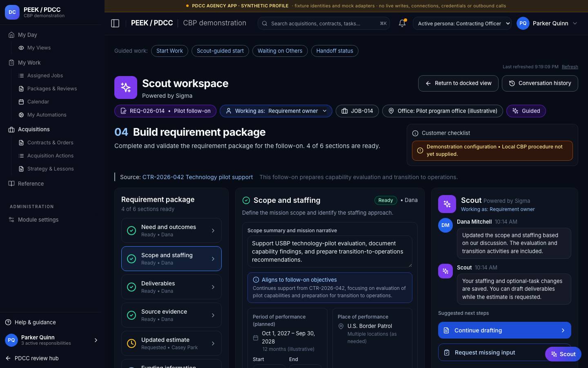This screenshot has width=588, height=368.
Task: Click the Source evidence ready checkmark icon
Action: pyautogui.click(x=131, y=315)
